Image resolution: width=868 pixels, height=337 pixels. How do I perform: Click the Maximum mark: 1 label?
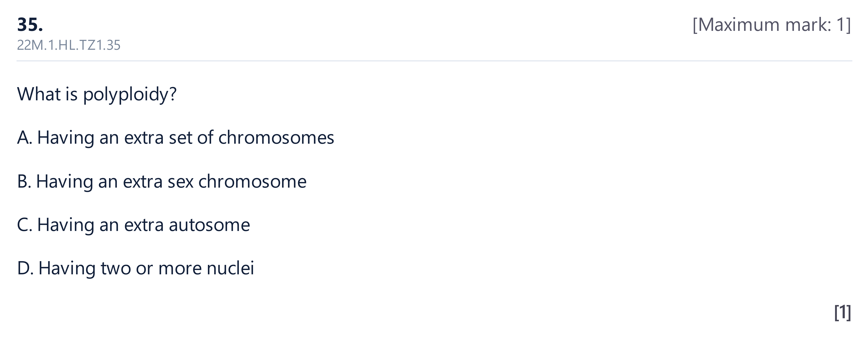click(772, 25)
